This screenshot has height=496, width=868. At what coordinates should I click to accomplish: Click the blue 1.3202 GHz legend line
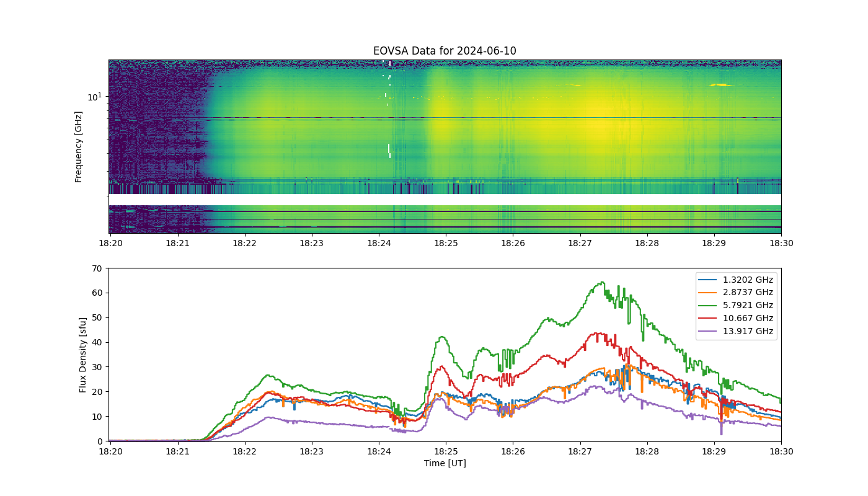pyautogui.click(x=707, y=280)
